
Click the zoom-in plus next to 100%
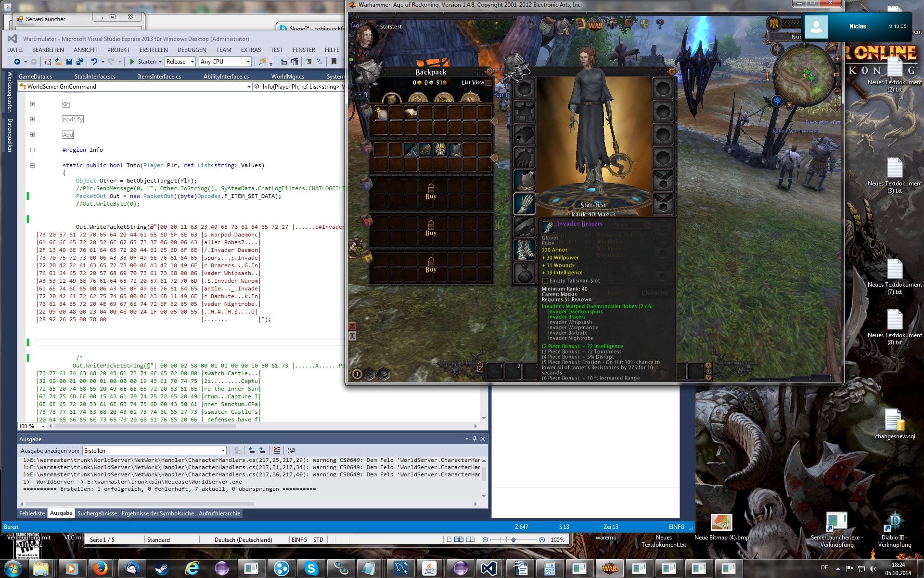tap(542, 540)
